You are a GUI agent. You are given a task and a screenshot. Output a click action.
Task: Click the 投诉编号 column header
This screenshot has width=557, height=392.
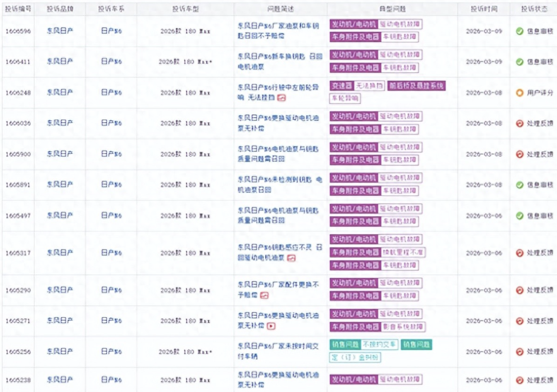coord(18,9)
